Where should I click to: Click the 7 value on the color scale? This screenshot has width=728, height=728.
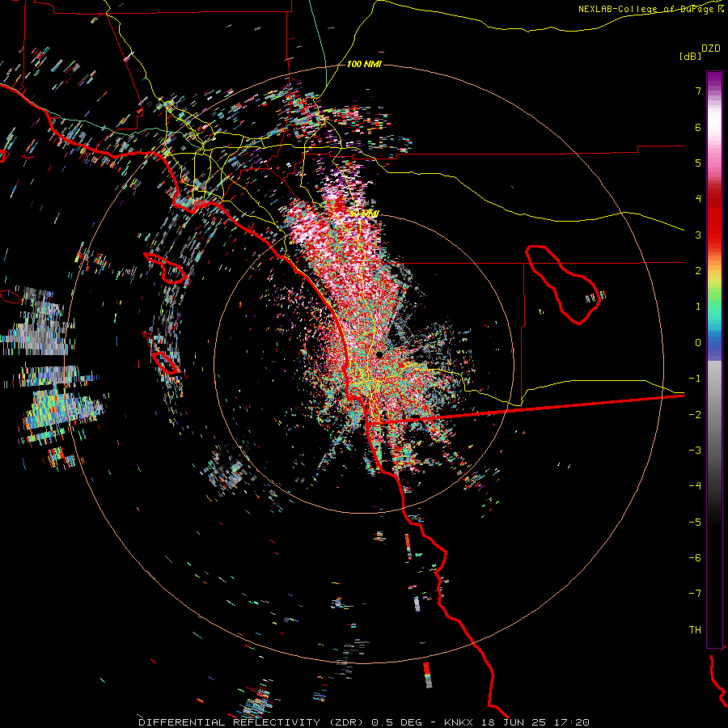click(698, 91)
